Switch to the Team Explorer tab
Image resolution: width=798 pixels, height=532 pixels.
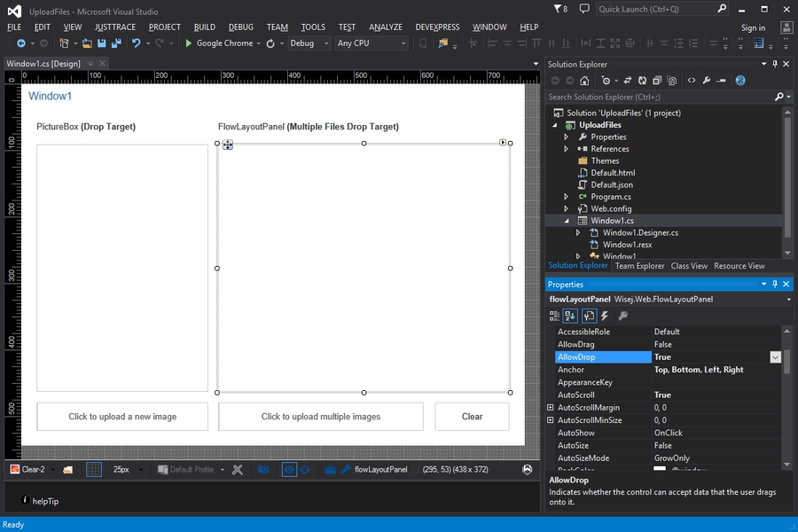pyautogui.click(x=639, y=266)
